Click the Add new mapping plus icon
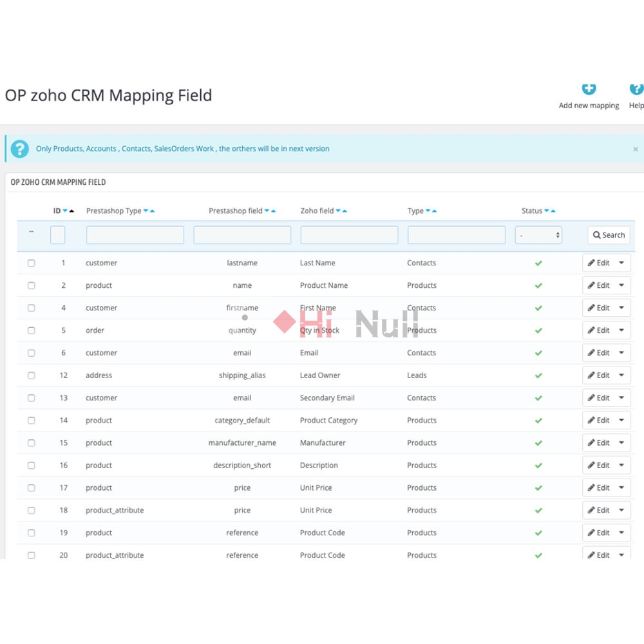 tap(589, 89)
